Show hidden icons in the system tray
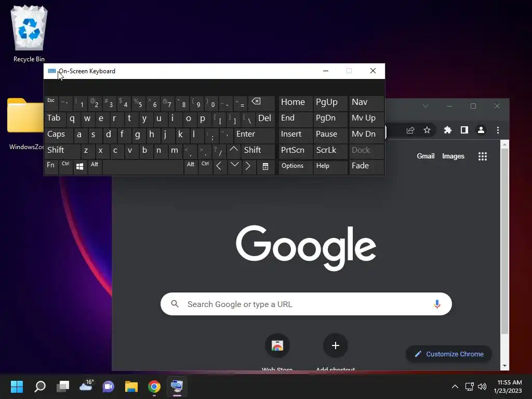The image size is (532, 399). click(x=455, y=387)
